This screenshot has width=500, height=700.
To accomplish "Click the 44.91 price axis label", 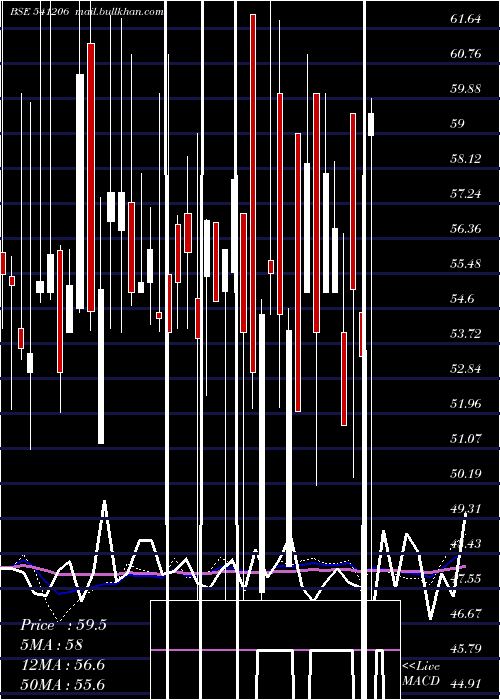I will coord(466,683).
